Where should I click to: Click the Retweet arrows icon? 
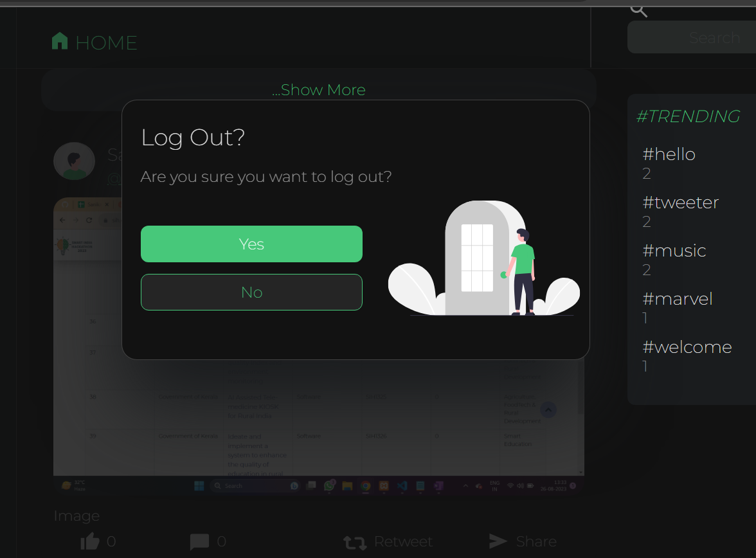pos(354,542)
